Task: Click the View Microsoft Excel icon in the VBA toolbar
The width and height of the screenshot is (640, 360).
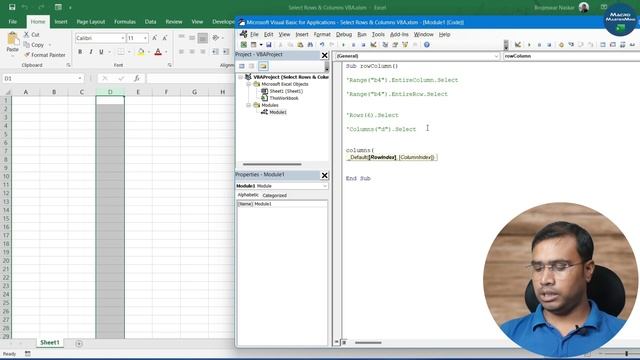Action: click(x=244, y=44)
